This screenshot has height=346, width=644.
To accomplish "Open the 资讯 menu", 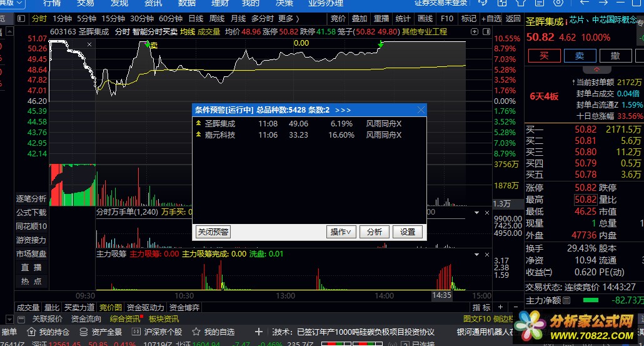I will click(x=153, y=3).
